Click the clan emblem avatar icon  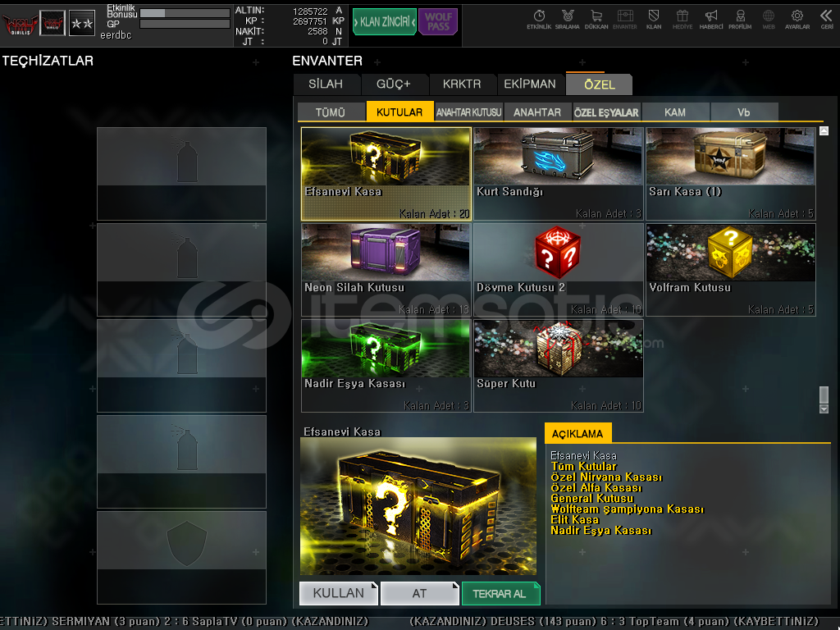click(x=52, y=24)
